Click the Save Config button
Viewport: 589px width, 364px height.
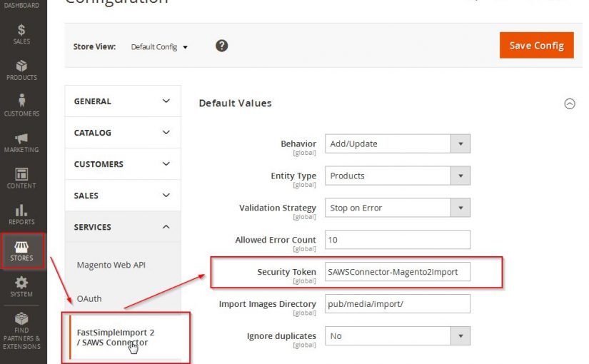point(536,45)
